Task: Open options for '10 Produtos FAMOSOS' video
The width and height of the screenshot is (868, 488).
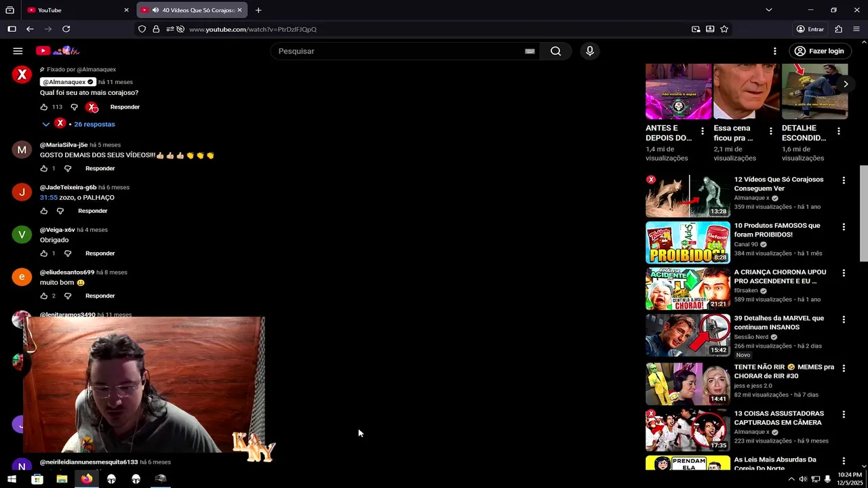Action: pos(844,226)
